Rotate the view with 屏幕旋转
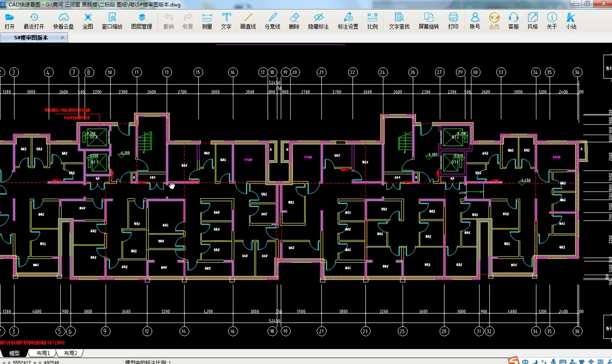Image resolution: width=612 pixels, height=364 pixels. tap(429, 21)
